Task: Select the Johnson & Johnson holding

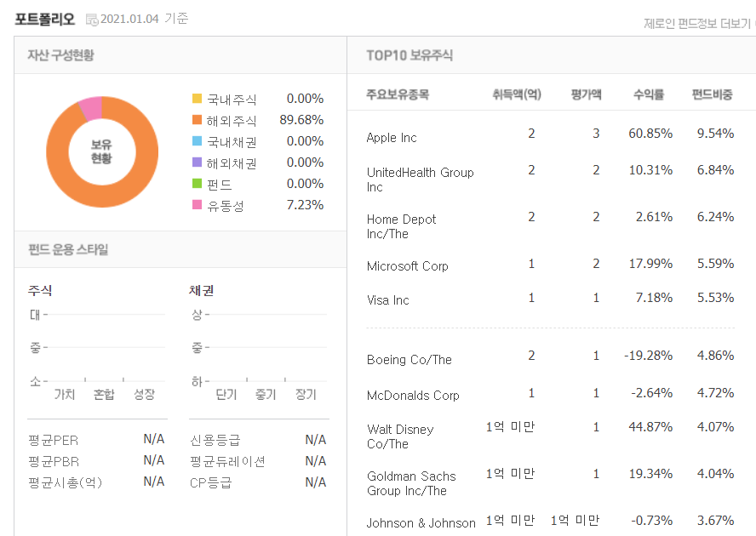Action: 421,523
